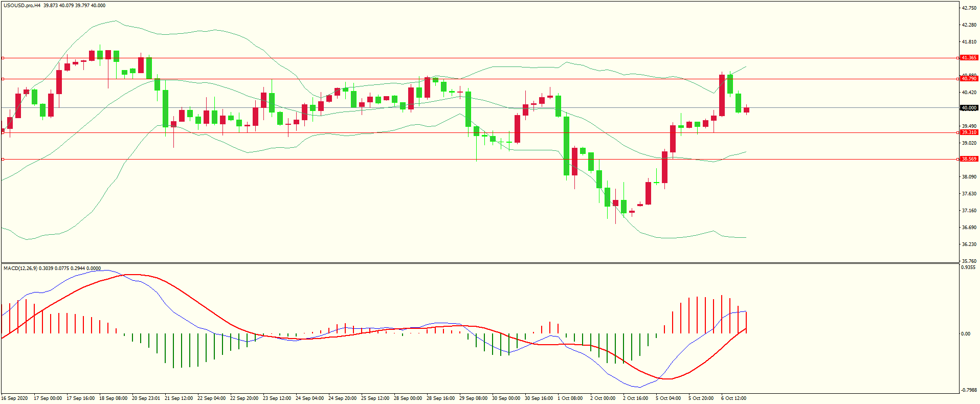Click the 0.00 MACD zero level value

(966, 334)
